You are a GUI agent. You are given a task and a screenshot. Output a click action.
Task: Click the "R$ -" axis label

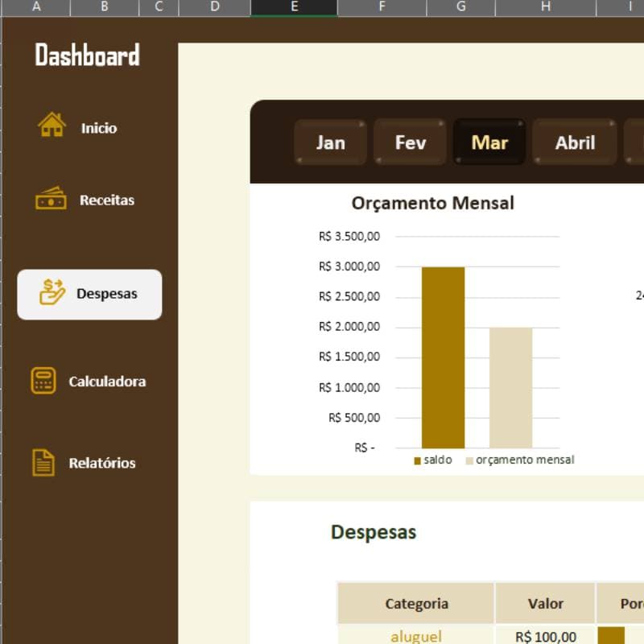pos(365,448)
